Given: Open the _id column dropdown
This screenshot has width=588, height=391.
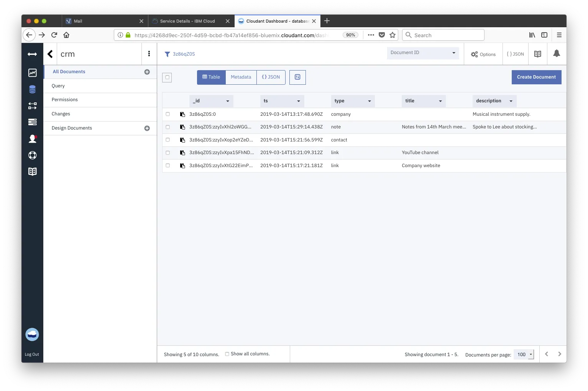Looking at the screenshot, I should point(211,101).
